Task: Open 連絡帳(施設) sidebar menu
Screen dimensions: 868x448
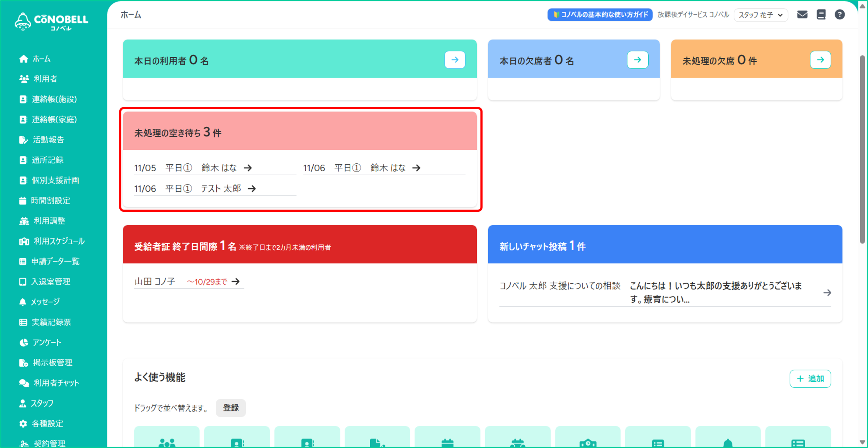Action: coord(54,99)
